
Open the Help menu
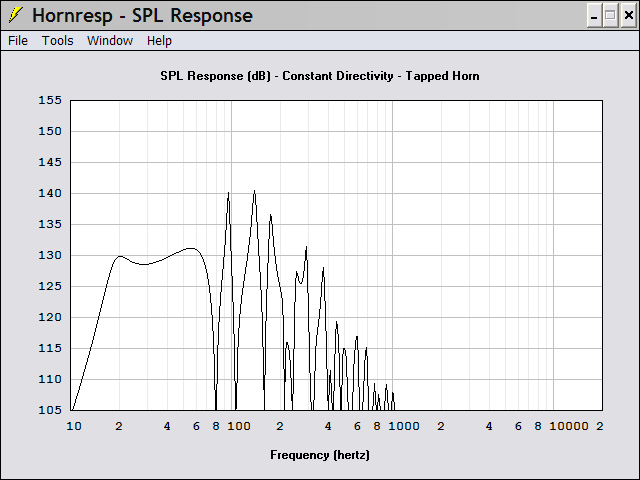coord(159,41)
